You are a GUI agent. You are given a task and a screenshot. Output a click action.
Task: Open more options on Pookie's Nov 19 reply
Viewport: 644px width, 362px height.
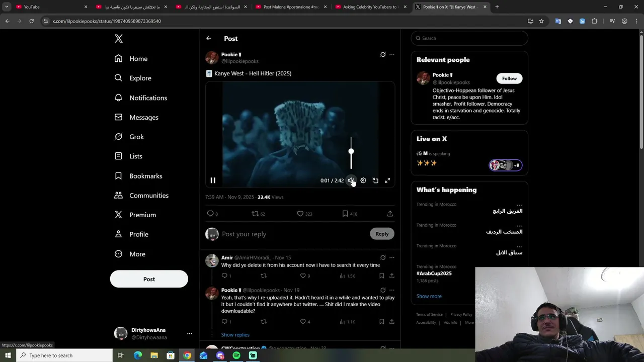[x=392, y=290]
